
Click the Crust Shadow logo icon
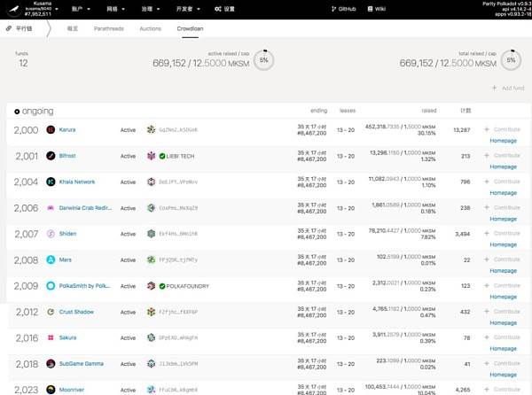(51, 312)
